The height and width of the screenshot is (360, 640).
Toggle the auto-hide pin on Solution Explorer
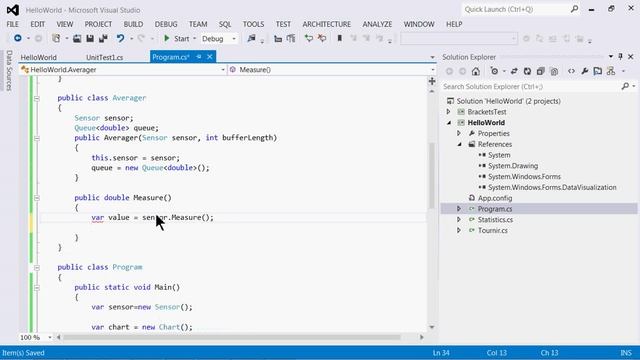pyautogui.click(x=620, y=57)
